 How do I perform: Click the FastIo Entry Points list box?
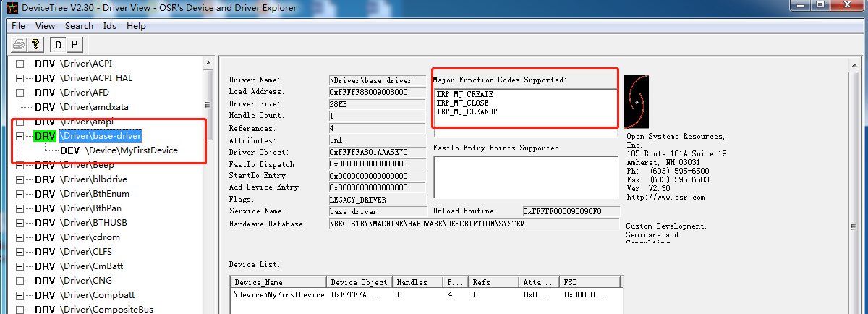(x=525, y=176)
